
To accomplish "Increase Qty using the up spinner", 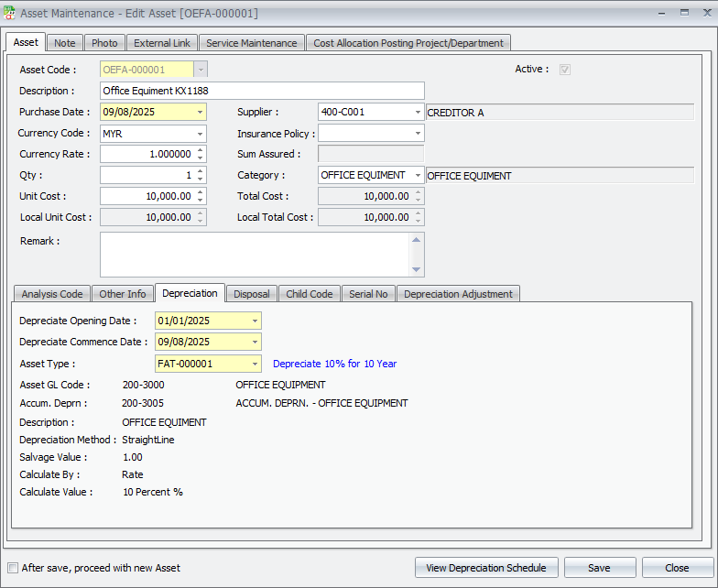I will pos(200,171).
